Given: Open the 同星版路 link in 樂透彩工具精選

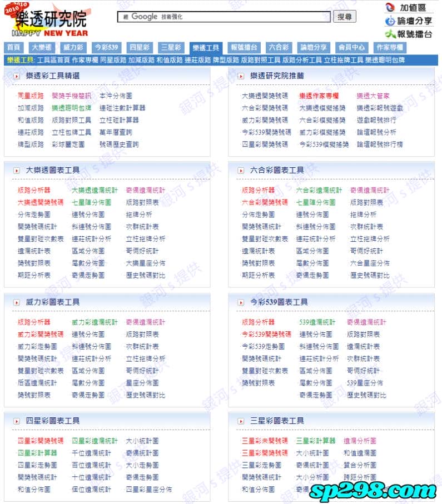Looking at the screenshot, I should pyautogui.click(x=31, y=96).
